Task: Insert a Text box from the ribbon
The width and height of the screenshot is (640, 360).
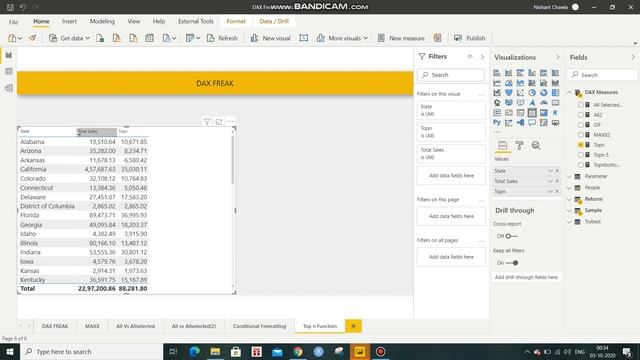Action: (304, 38)
